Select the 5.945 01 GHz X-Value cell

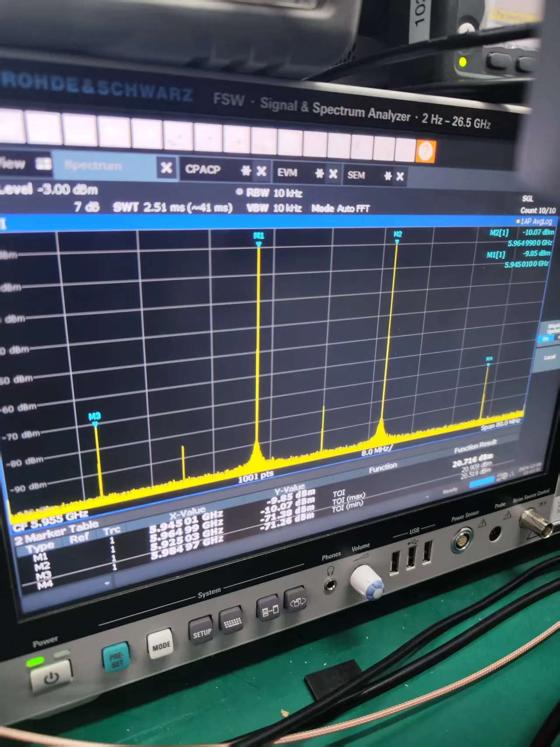186,522
